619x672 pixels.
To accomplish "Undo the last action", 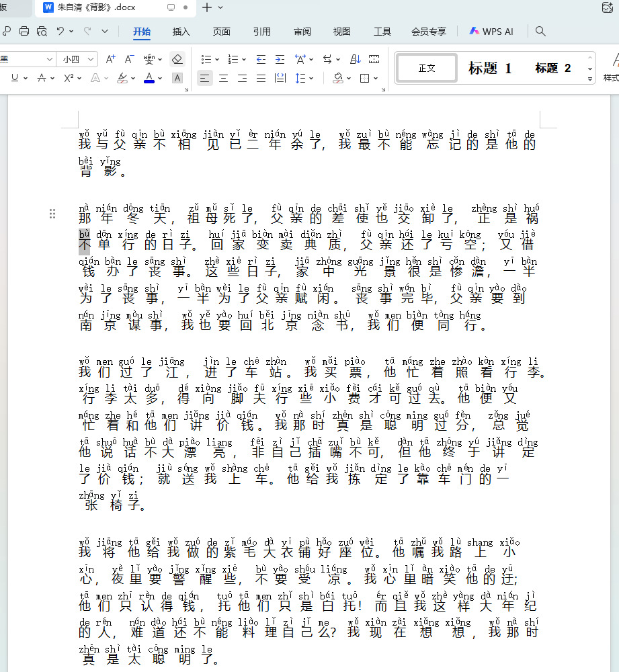I will point(60,31).
